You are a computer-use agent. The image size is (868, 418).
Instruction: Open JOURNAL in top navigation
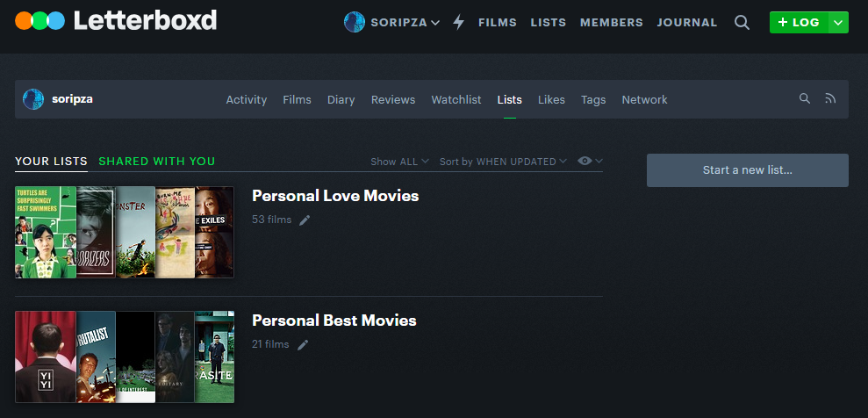[687, 23]
